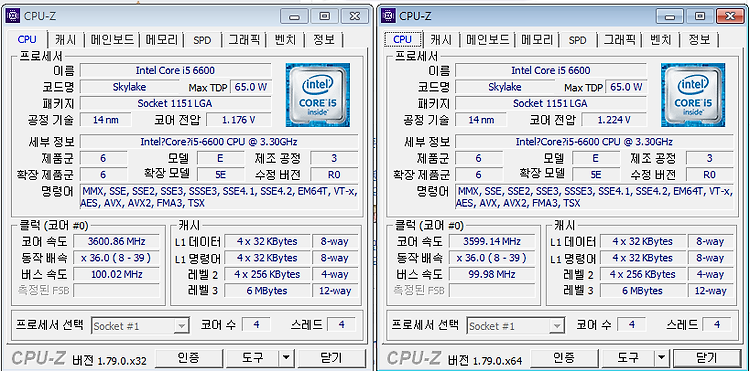This screenshot has height=371, width=750.
Task: Click instruction set list in right window
Action: 595,197
